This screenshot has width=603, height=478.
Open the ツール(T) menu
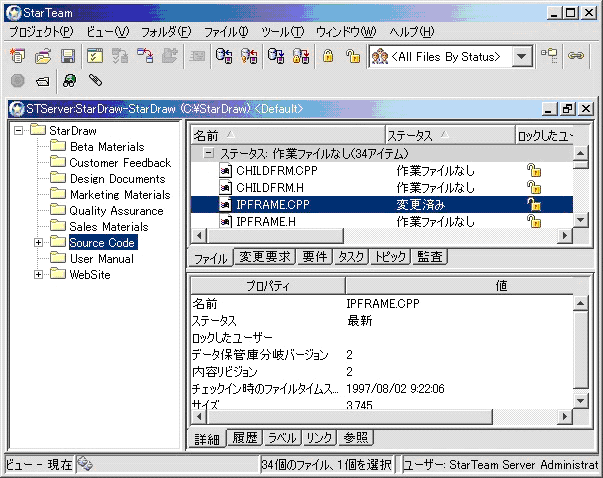pyautogui.click(x=283, y=32)
